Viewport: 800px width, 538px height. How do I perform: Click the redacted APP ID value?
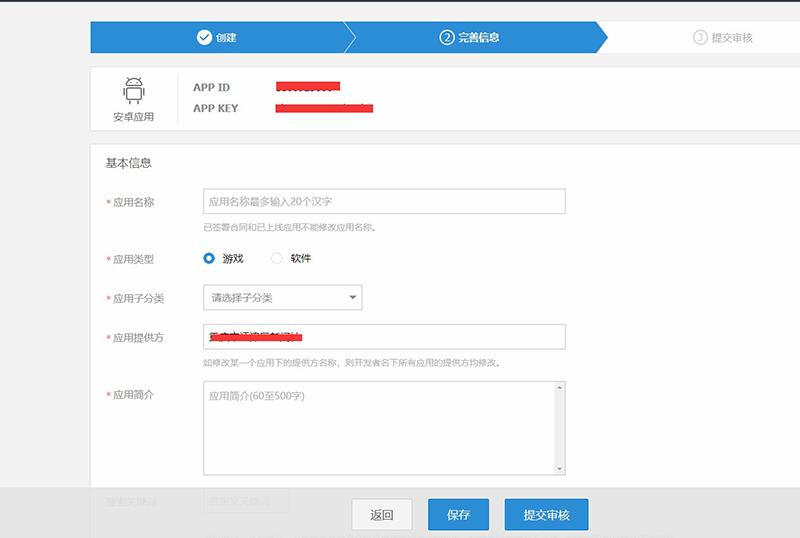pos(308,87)
